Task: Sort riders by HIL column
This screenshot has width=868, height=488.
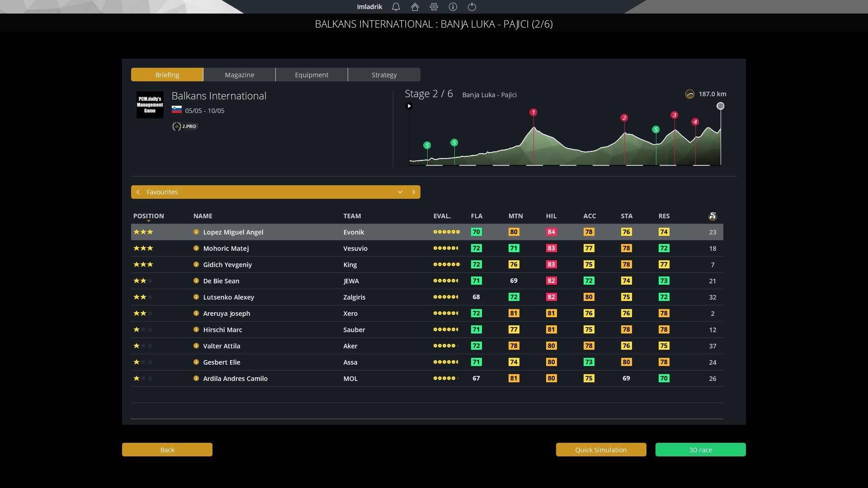Action: coord(551,216)
